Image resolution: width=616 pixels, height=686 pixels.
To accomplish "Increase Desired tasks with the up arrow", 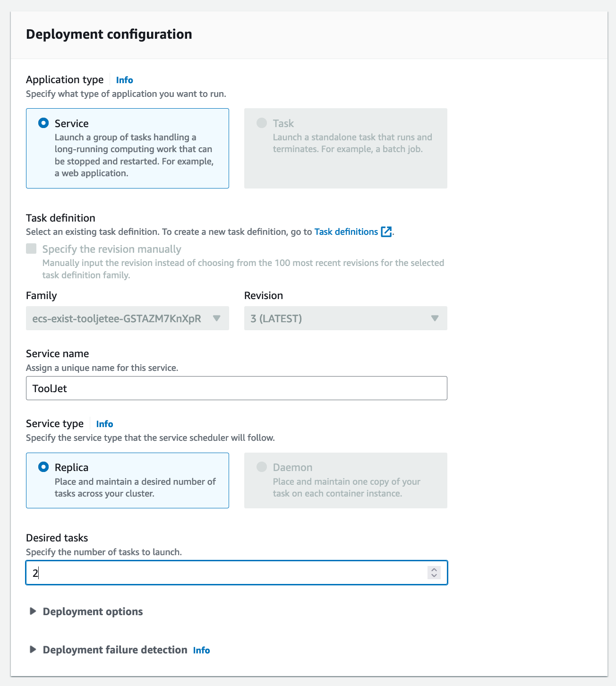I will [x=434, y=570].
